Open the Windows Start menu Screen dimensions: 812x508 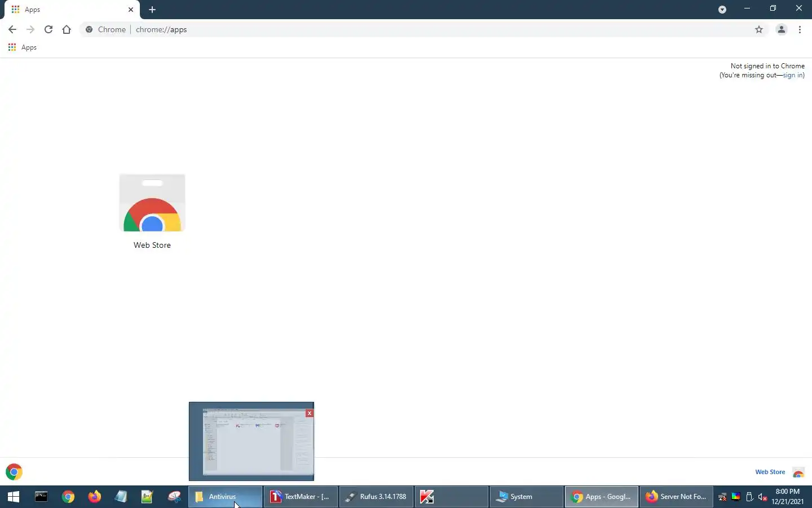point(14,497)
